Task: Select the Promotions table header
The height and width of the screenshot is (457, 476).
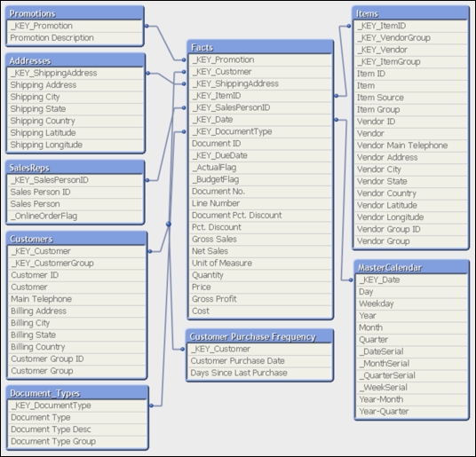Action: coord(75,13)
